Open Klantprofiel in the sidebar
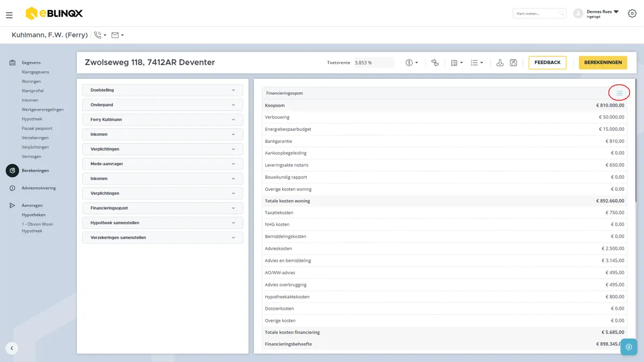Viewport: 644px width, 362px height. point(33,91)
